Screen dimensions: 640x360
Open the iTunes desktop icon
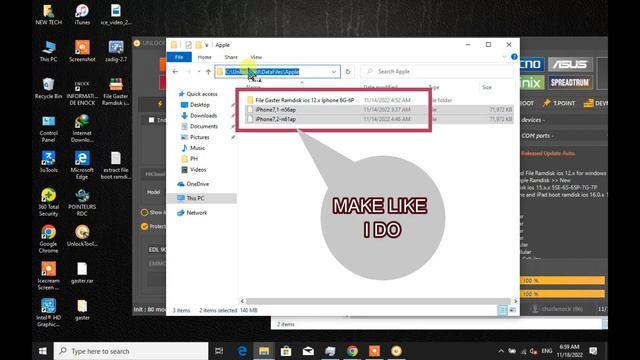pyautogui.click(x=82, y=14)
